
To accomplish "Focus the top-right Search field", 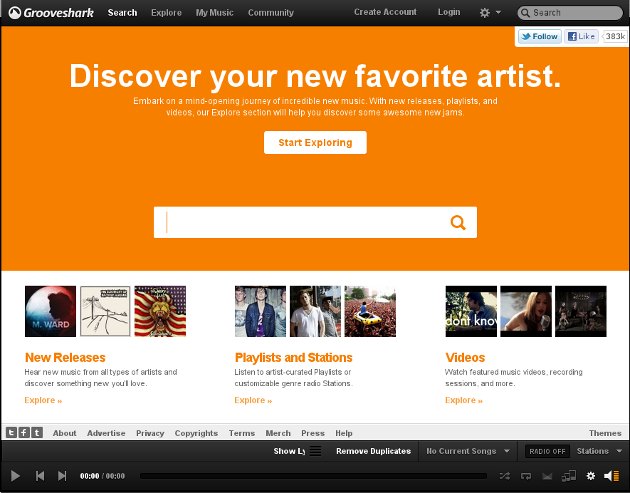I will coord(570,13).
